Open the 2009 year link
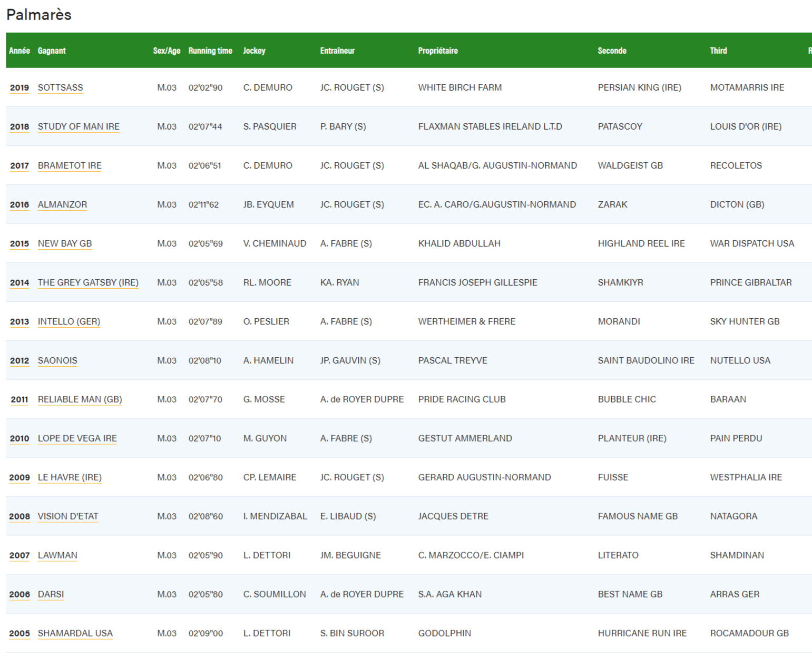The width and height of the screenshot is (812, 665). click(x=19, y=477)
